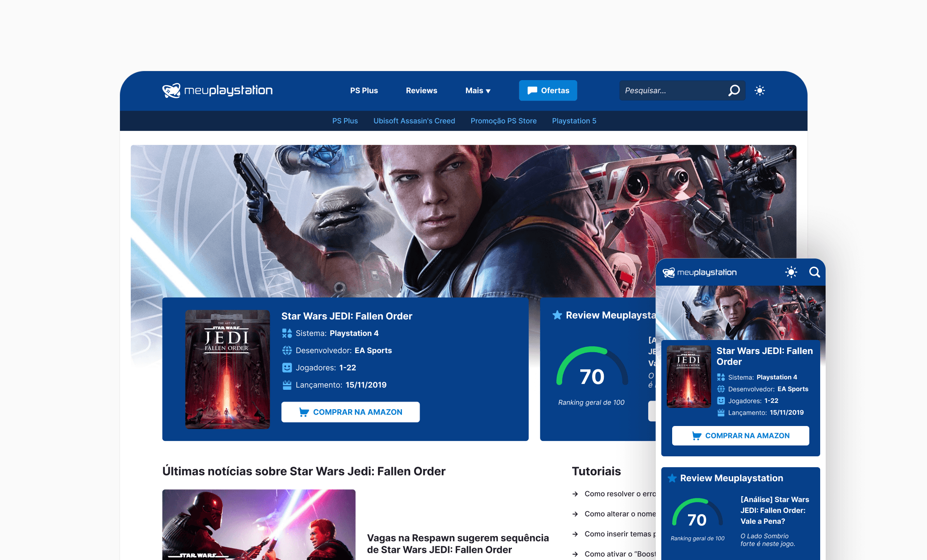Click the Jogadores face icon in the desktop card
This screenshot has height=560, width=927.
287,368
